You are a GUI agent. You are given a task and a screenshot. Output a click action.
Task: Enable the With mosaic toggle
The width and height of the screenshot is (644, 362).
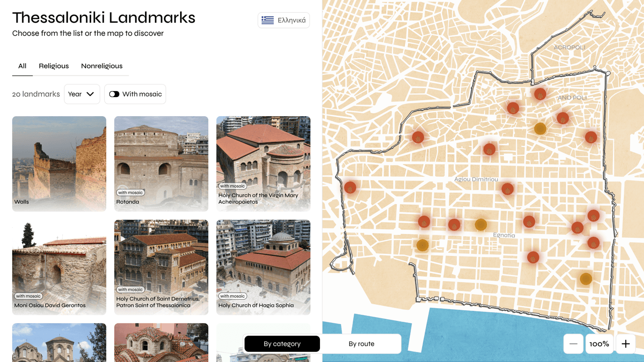point(135,94)
